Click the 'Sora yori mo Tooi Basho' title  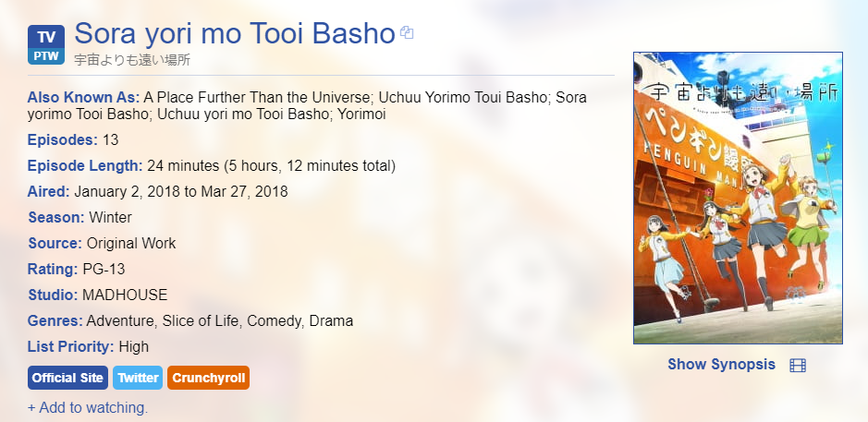point(234,33)
